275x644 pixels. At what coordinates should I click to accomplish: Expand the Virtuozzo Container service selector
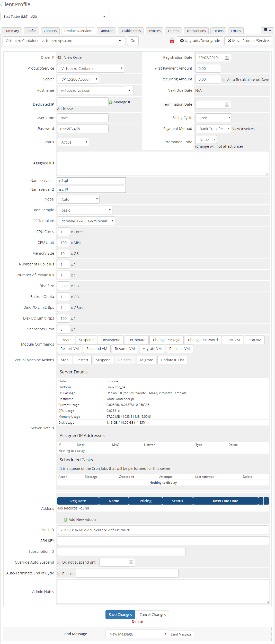pos(64,41)
